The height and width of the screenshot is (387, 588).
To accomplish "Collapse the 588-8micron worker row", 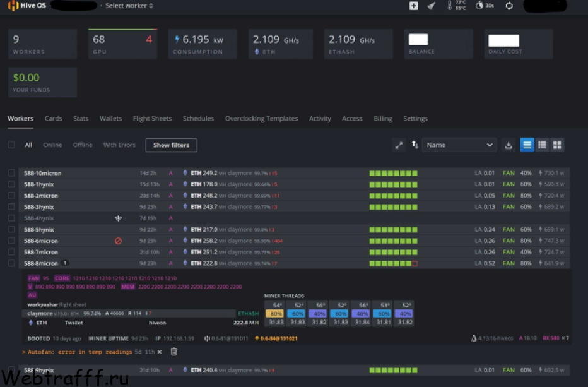I will (x=295, y=263).
